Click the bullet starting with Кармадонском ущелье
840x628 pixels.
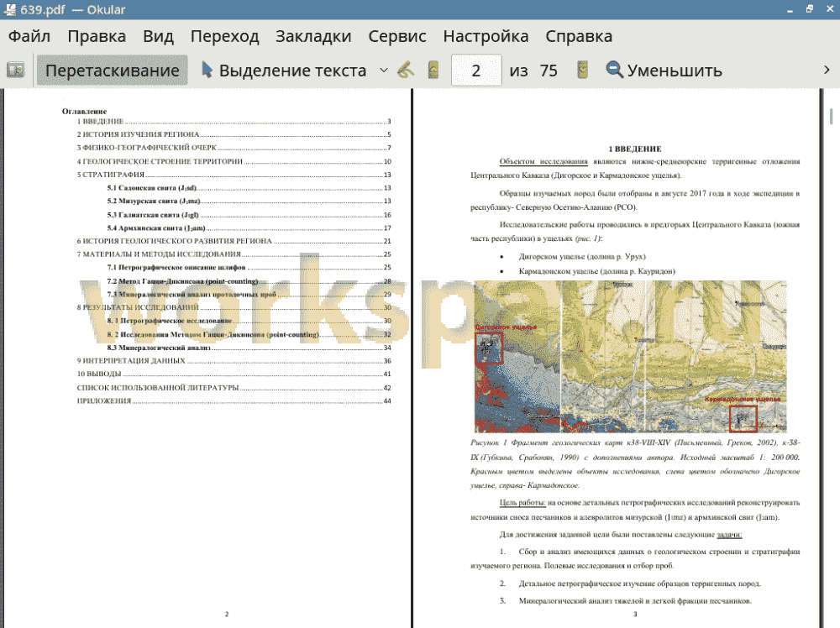(596, 271)
